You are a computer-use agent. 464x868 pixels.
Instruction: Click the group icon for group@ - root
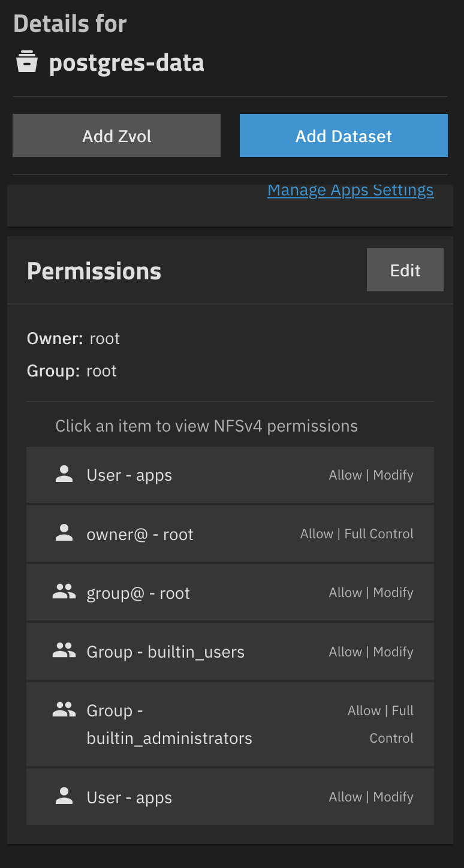tap(64, 592)
